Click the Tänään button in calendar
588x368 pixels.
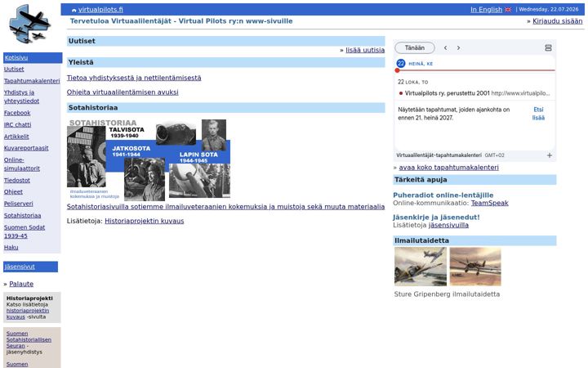pos(415,47)
